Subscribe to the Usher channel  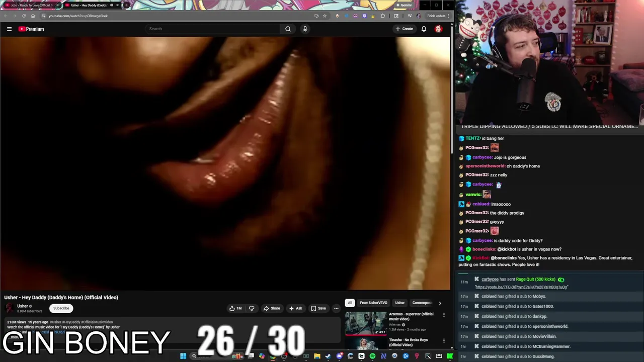[61, 308]
